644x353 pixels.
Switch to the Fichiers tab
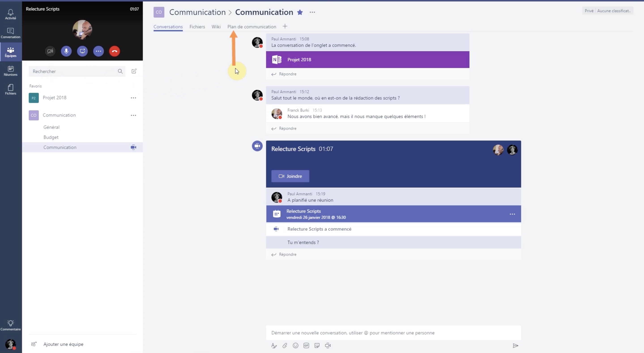pyautogui.click(x=197, y=27)
